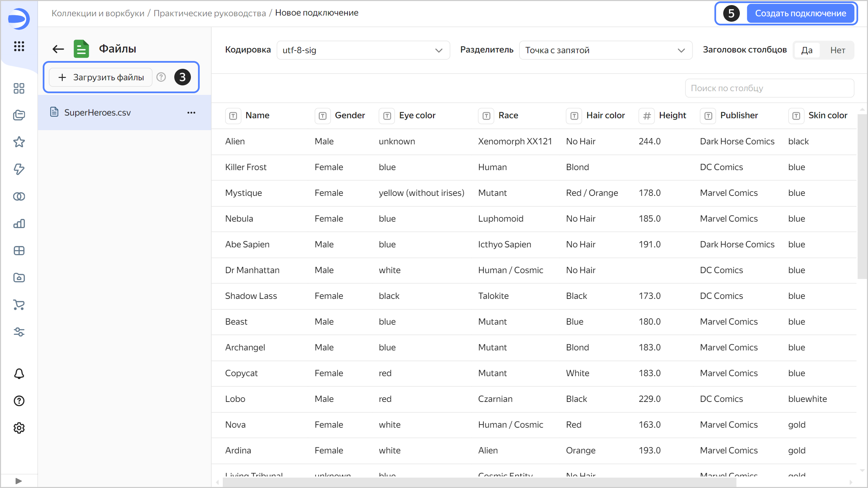Open three-dots menu for SuperHeroes.csv
The width and height of the screenshot is (868, 488).
tap(191, 113)
